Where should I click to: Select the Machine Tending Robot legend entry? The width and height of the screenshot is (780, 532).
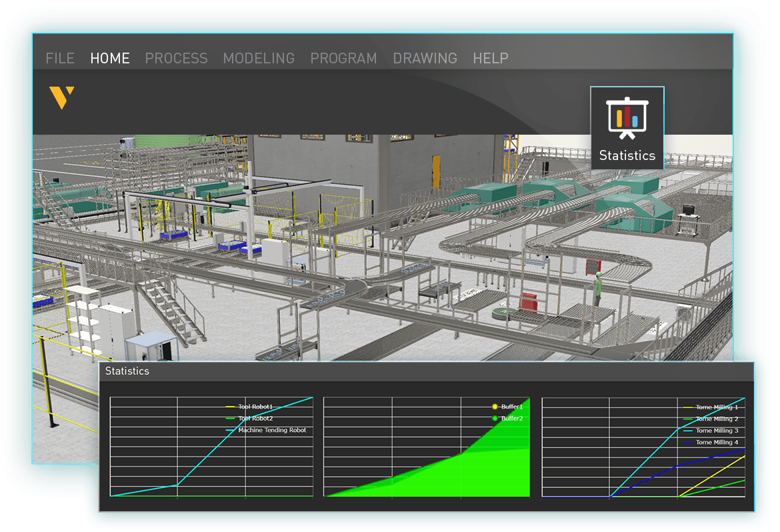(x=271, y=431)
